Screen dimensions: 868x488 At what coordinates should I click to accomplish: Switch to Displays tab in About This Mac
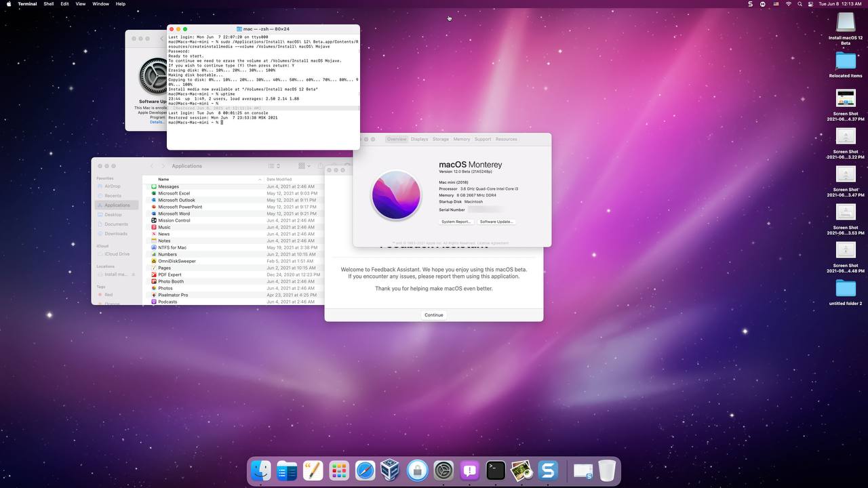(x=419, y=139)
